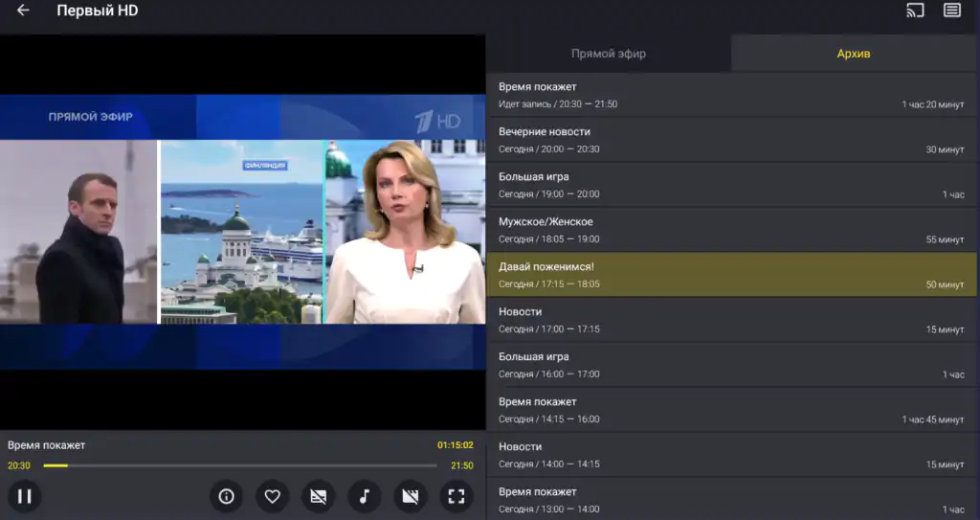Select Время покажет 14:15 — 16:00 entry
The image size is (980, 520).
731,410
